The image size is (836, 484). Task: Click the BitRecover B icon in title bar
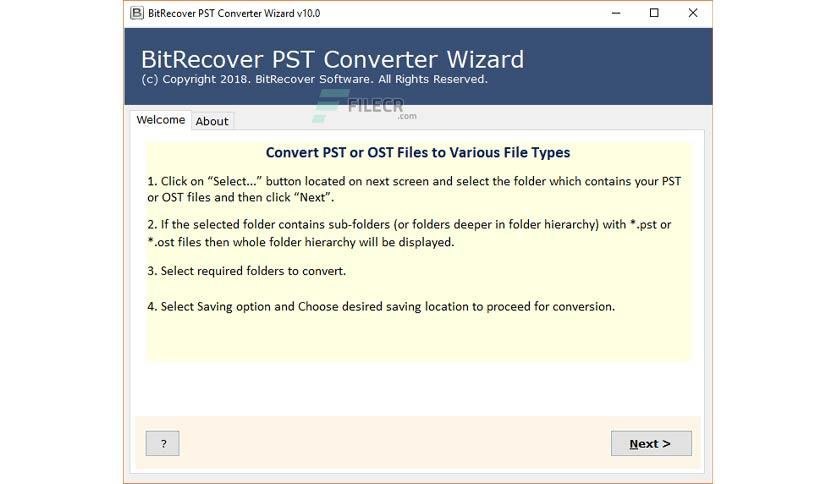pyautogui.click(x=137, y=13)
